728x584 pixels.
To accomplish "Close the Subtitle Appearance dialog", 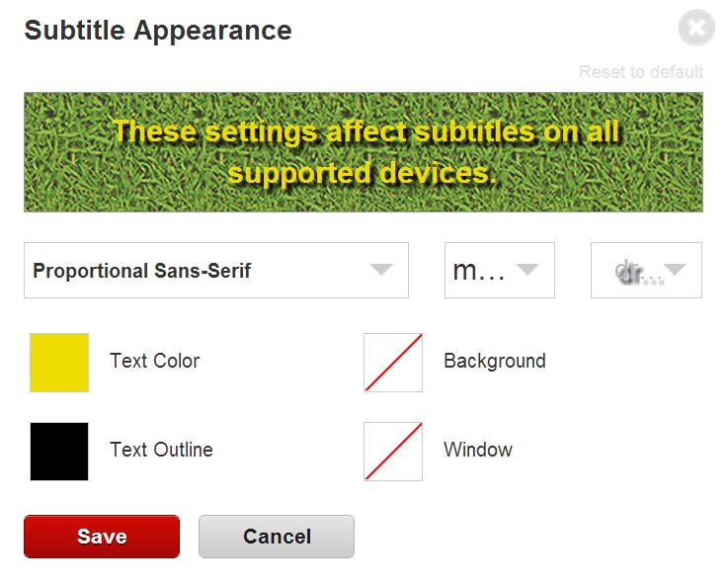I will click(696, 29).
